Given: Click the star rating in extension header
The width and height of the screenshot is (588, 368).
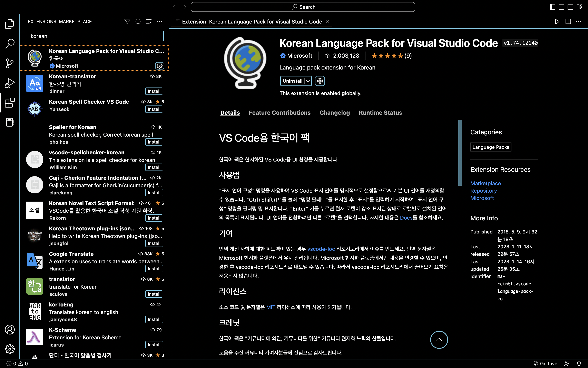Looking at the screenshot, I should 391,56.
